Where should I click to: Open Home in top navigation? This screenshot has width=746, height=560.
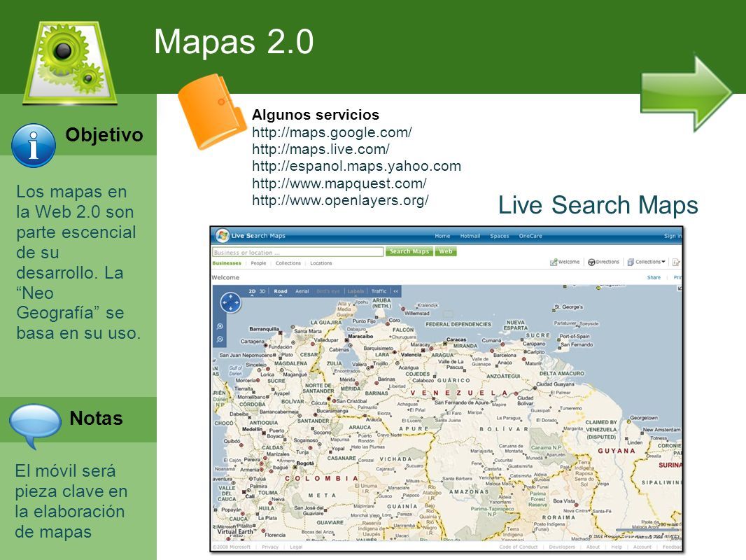pos(442,236)
